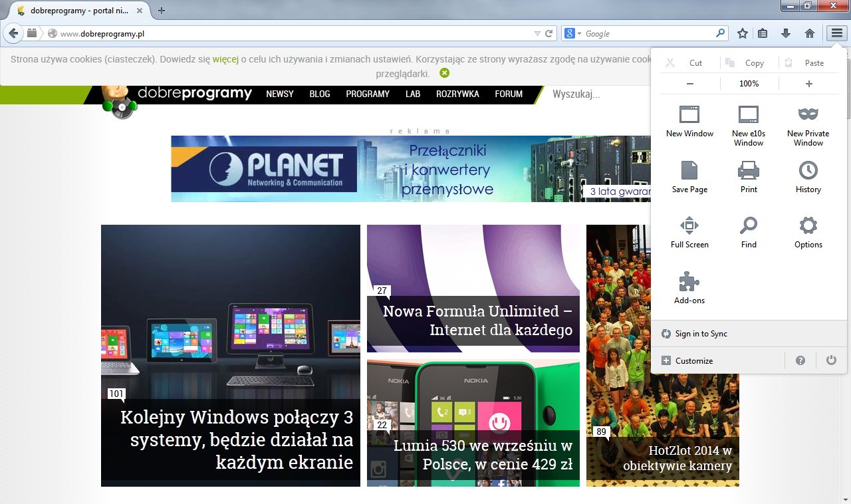Click the 22 comments badge

[x=382, y=426]
